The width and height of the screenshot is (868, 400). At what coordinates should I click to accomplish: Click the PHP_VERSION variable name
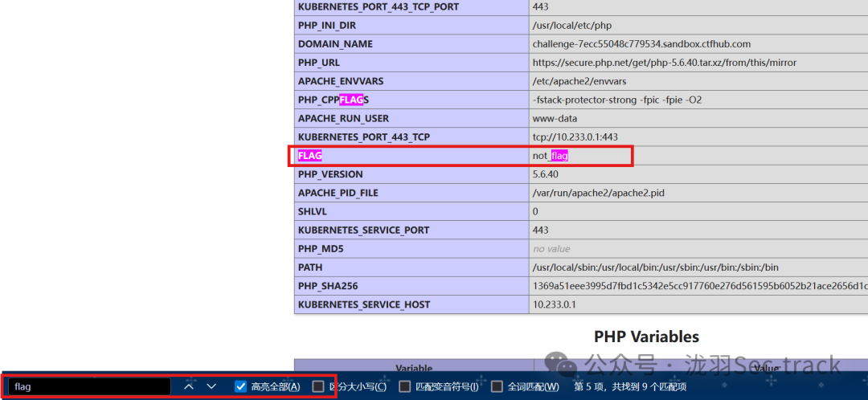click(330, 174)
